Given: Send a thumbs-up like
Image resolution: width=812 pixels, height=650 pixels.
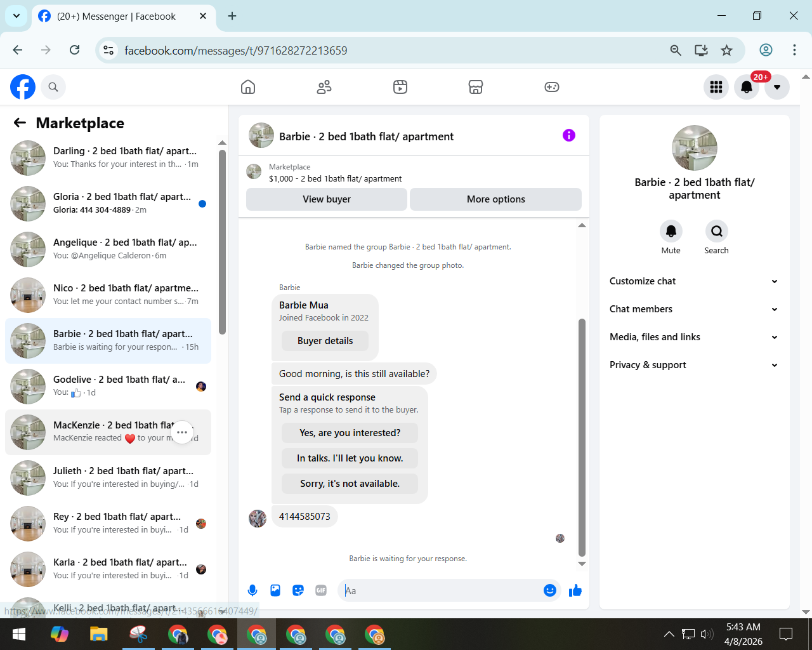Looking at the screenshot, I should (575, 590).
